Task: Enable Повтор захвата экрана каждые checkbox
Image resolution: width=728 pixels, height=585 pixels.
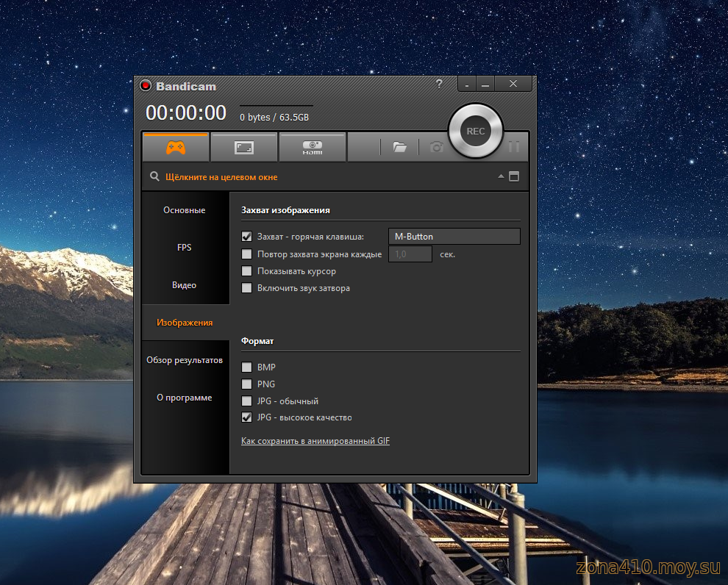Action: tap(247, 254)
